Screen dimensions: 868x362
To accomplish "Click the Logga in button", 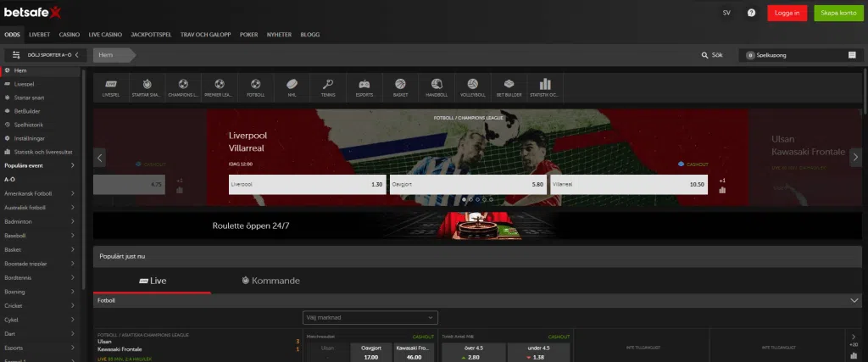I will coord(787,13).
